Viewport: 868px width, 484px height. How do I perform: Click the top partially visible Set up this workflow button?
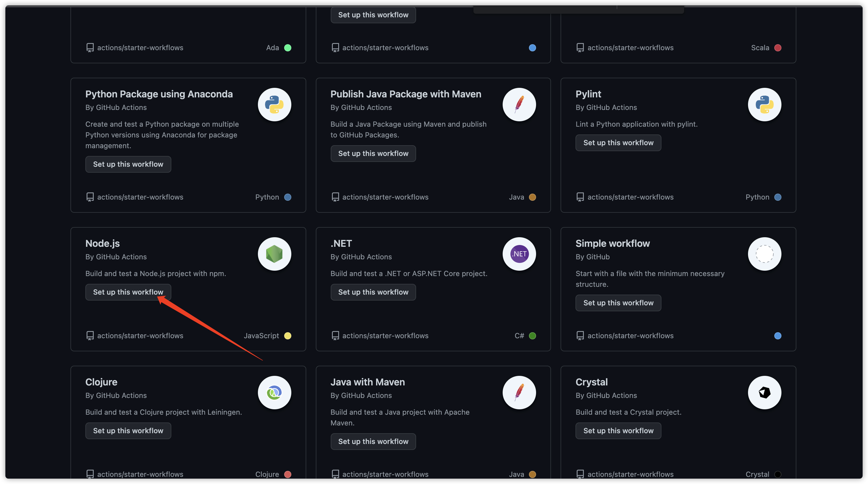pyautogui.click(x=373, y=15)
